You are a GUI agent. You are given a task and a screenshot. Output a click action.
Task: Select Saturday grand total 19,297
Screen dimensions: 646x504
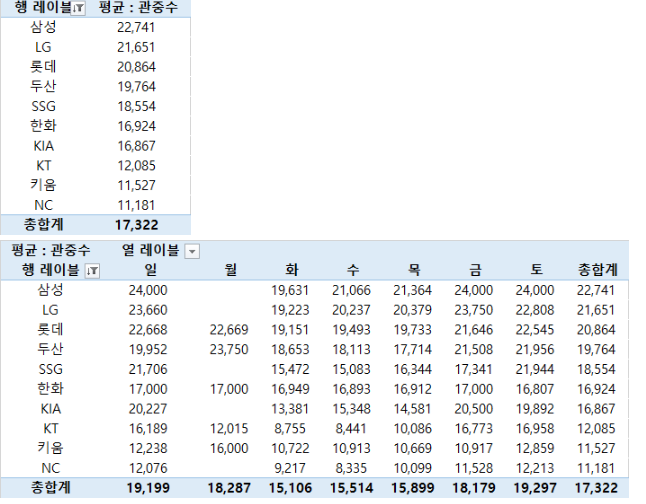pyautogui.click(x=535, y=488)
